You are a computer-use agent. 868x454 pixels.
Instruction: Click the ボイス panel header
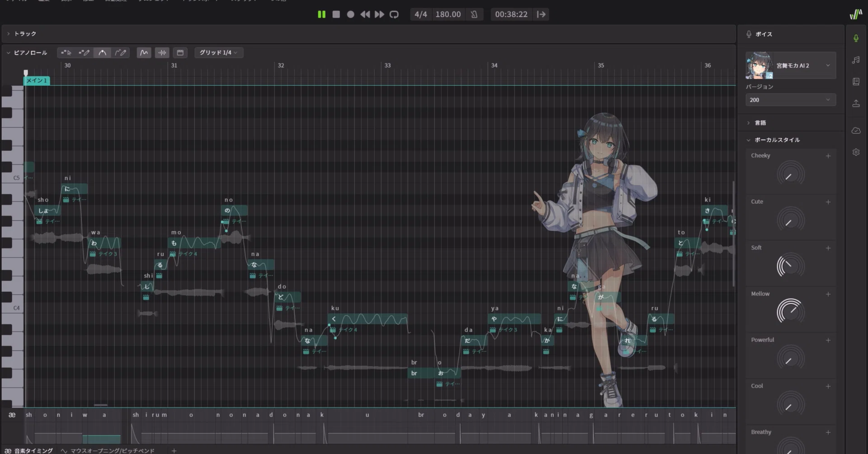(x=791, y=34)
